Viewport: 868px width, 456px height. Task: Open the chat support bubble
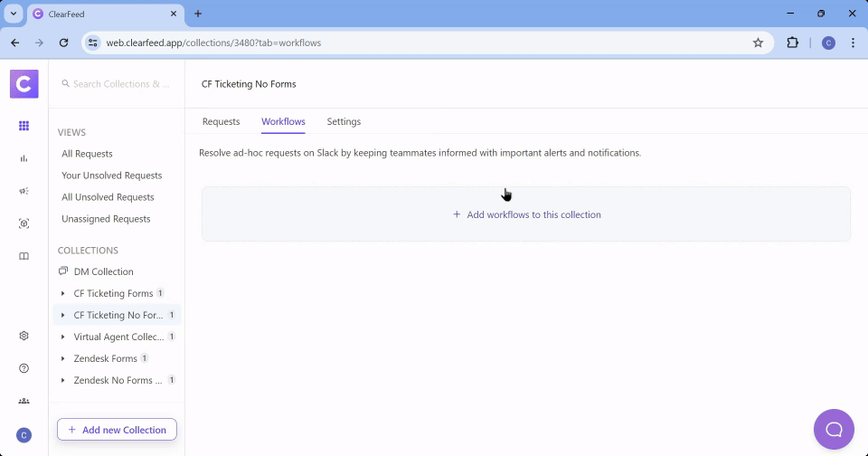coord(834,429)
